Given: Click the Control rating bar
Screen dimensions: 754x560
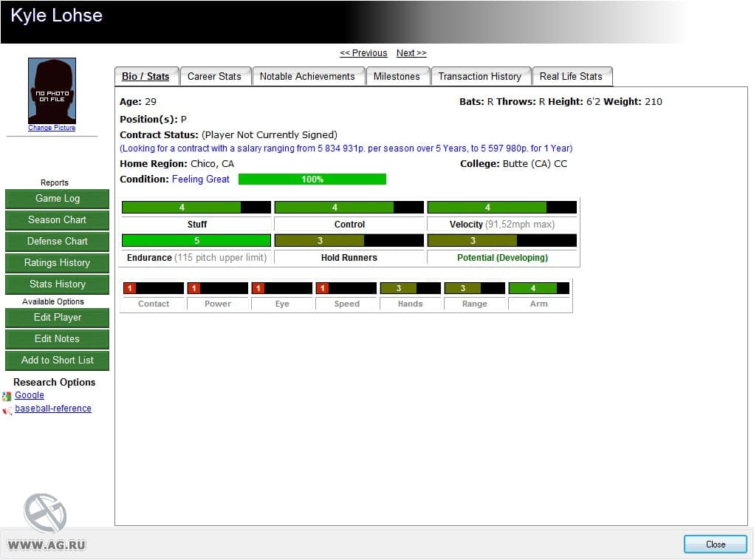Looking at the screenshot, I should (x=349, y=208).
